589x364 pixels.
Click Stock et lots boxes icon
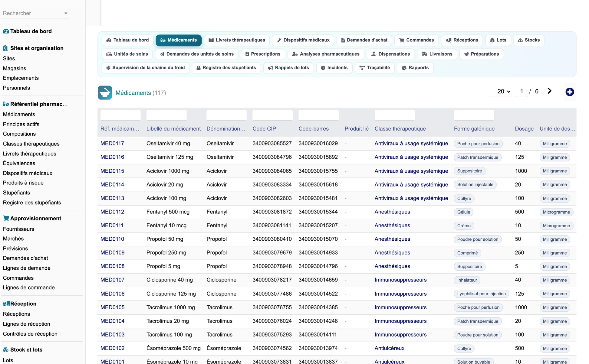(6, 349)
